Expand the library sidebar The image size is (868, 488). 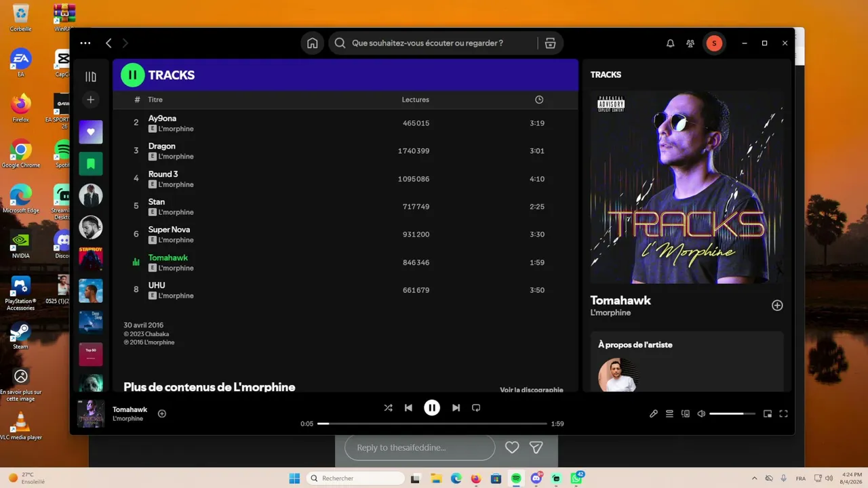click(x=90, y=77)
